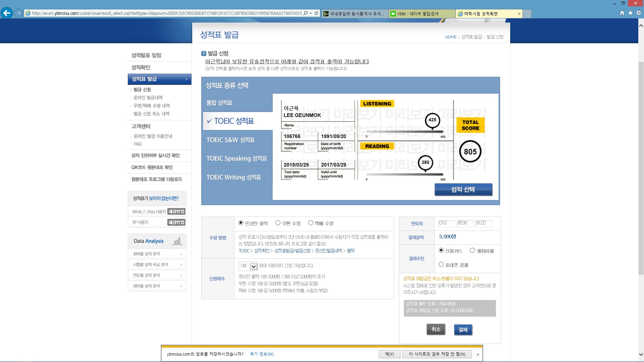Open a new blank browser tab
The image size is (644, 362).
[528, 14]
